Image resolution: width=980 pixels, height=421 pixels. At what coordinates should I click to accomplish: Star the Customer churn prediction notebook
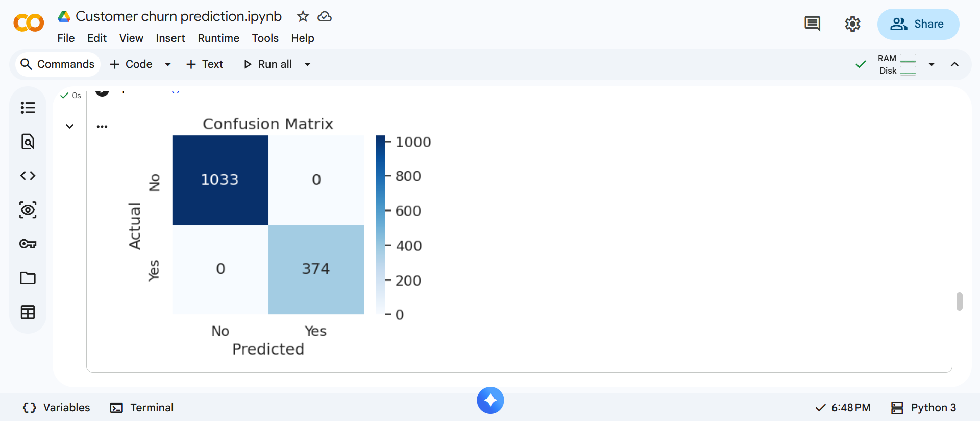tap(303, 17)
